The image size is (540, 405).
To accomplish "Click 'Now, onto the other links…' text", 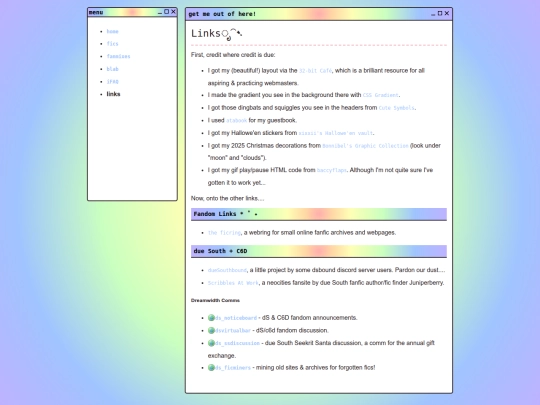I will pyautogui.click(x=228, y=198).
